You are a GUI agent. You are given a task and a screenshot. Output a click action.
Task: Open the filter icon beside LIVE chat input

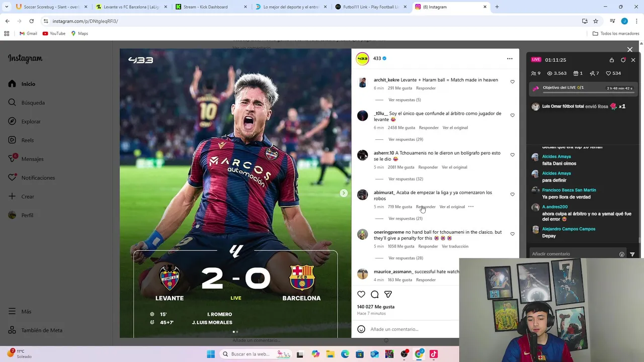point(632,254)
